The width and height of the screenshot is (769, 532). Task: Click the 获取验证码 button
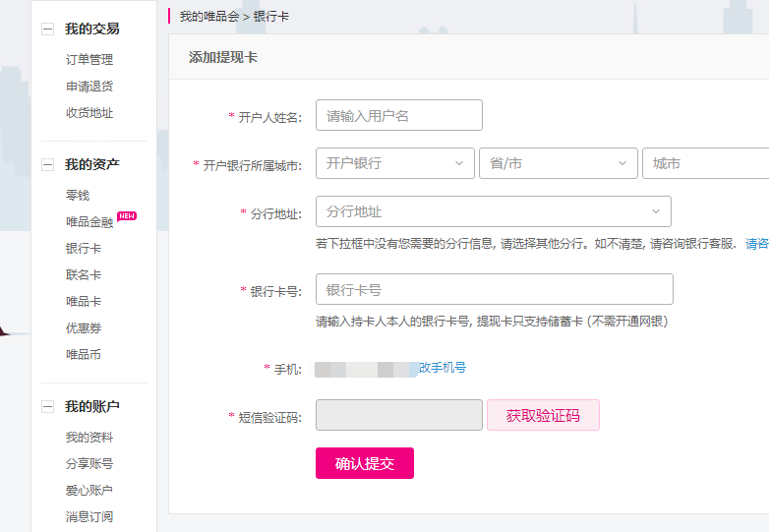[x=543, y=415]
